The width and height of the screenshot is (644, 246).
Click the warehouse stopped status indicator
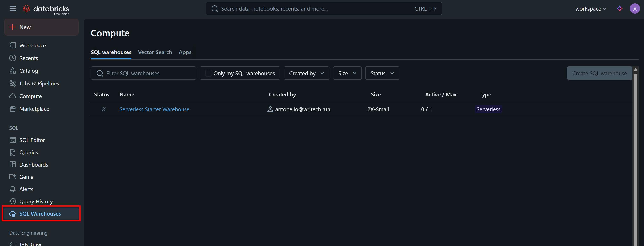(103, 109)
